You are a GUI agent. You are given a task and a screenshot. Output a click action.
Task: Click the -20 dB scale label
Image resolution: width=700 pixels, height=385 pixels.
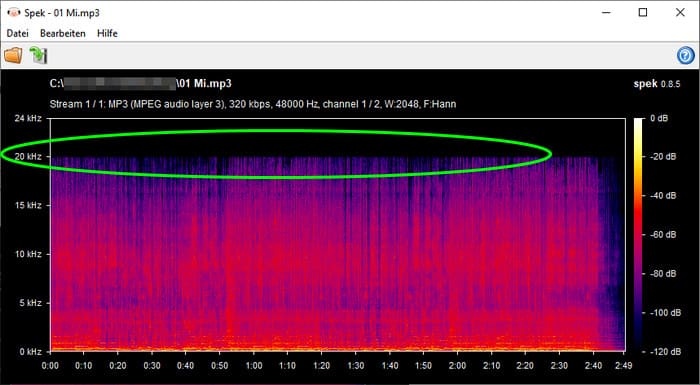click(x=662, y=157)
